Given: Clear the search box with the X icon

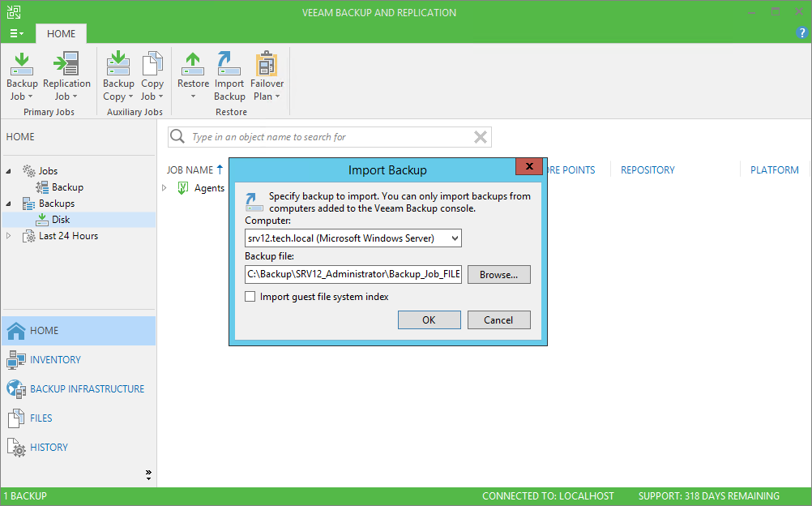Looking at the screenshot, I should pyautogui.click(x=480, y=137).
